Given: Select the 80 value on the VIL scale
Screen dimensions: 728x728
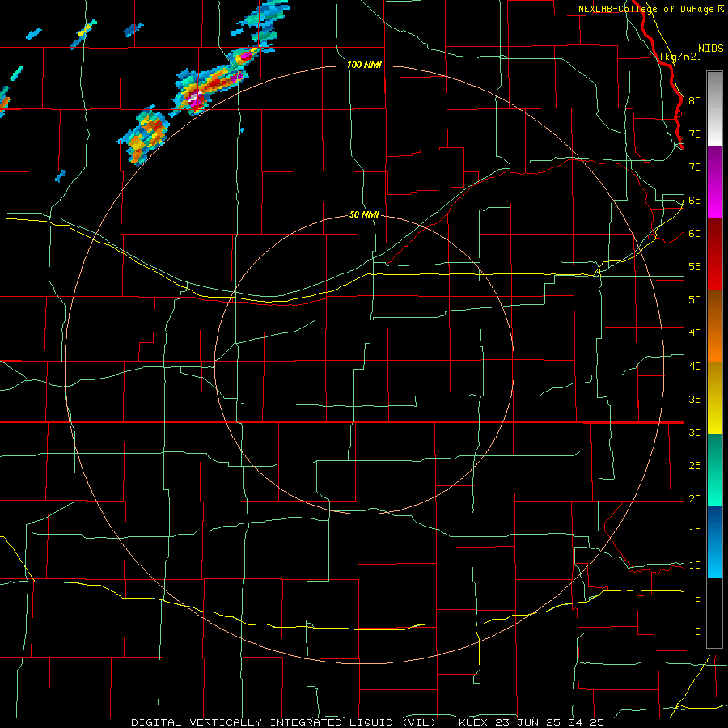Looking at the screenshot, I should coord(695,101).
